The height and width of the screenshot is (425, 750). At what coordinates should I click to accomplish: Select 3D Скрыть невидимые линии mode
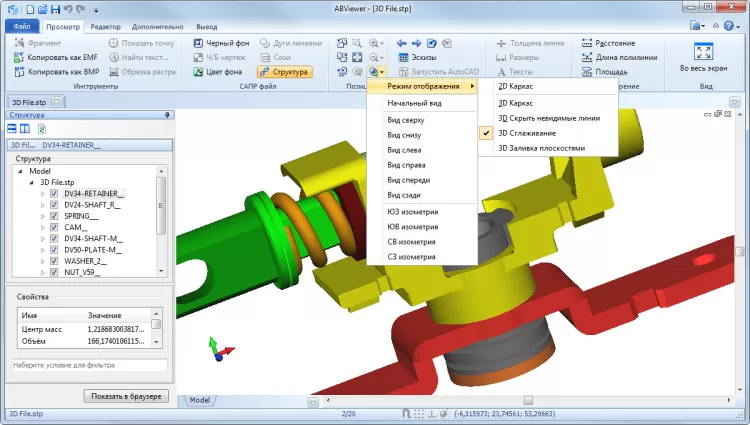coord(549,118)
